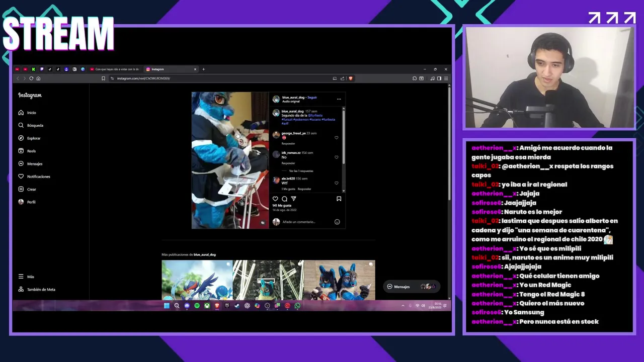Open the Más menu in sidebar
This screenshot has height=362, width=644.
click(26, 277)
